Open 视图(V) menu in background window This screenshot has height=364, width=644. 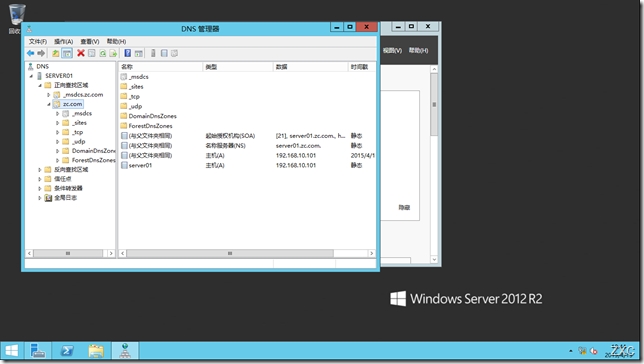coord(392,50)
